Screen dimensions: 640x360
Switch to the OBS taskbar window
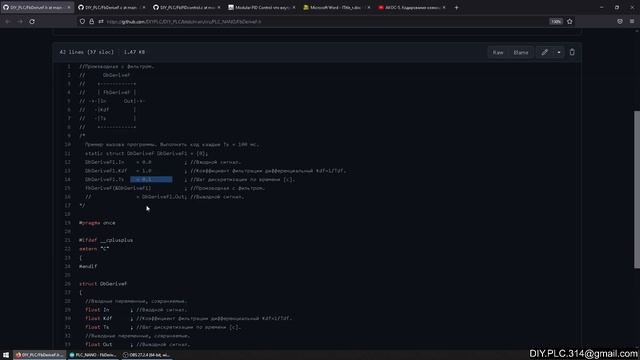pos(147,355)
